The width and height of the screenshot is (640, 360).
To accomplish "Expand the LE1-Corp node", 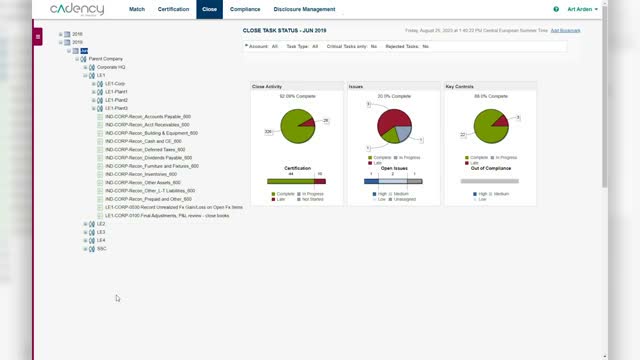I will 93,84.
